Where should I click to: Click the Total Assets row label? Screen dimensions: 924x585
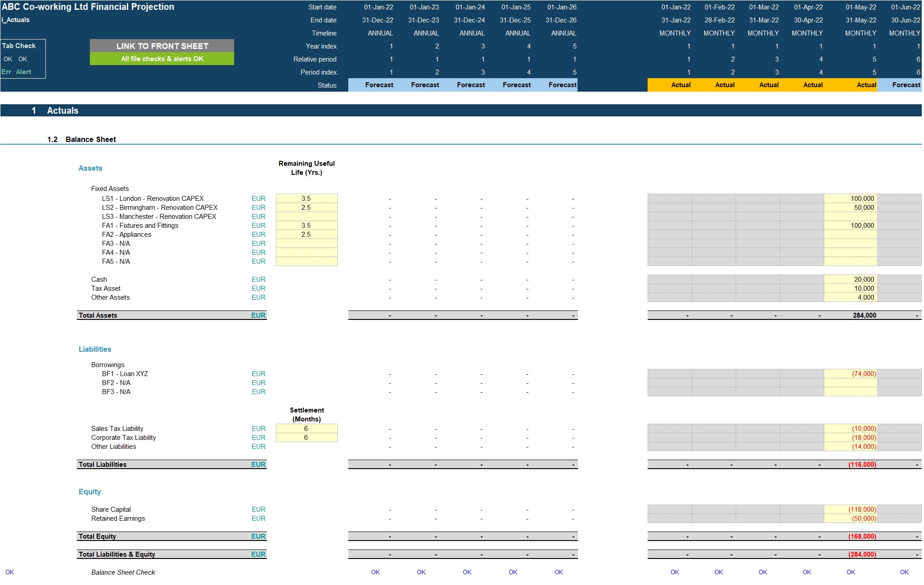pyautogui.click(x=98, y=315)
